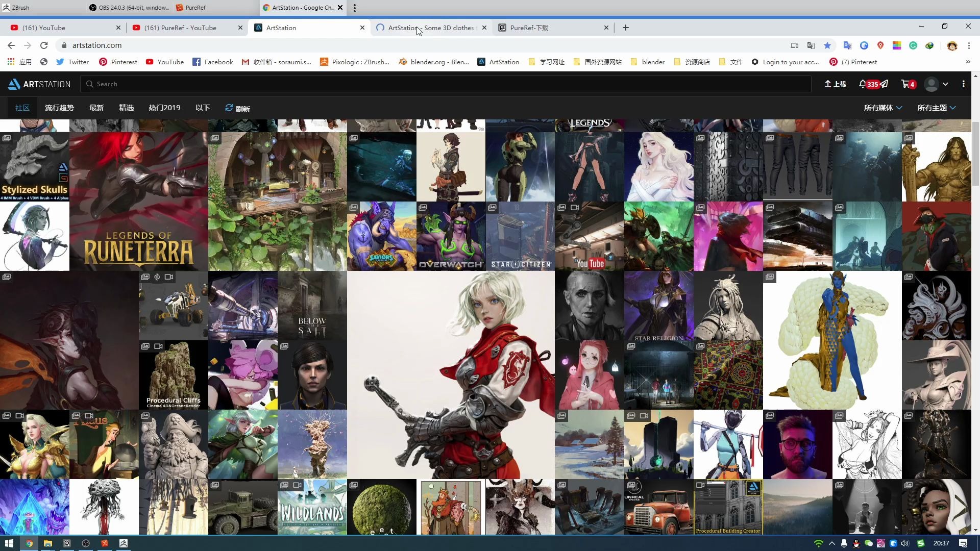Select 流行趋势 in the ArtStation navigation
Viewport: 980px width, 551px height.
(x=59, y=108)
